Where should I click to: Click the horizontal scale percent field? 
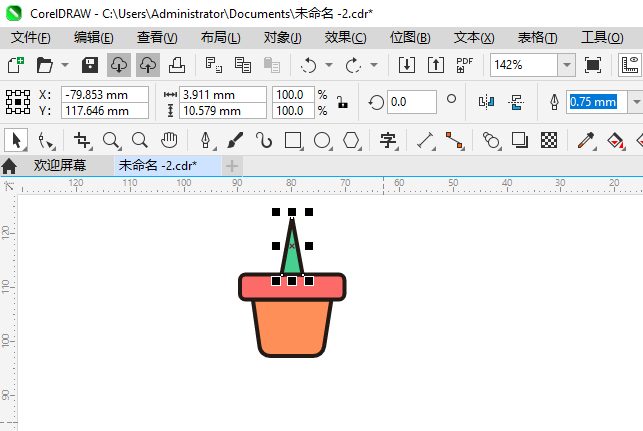tap(294, 95)
